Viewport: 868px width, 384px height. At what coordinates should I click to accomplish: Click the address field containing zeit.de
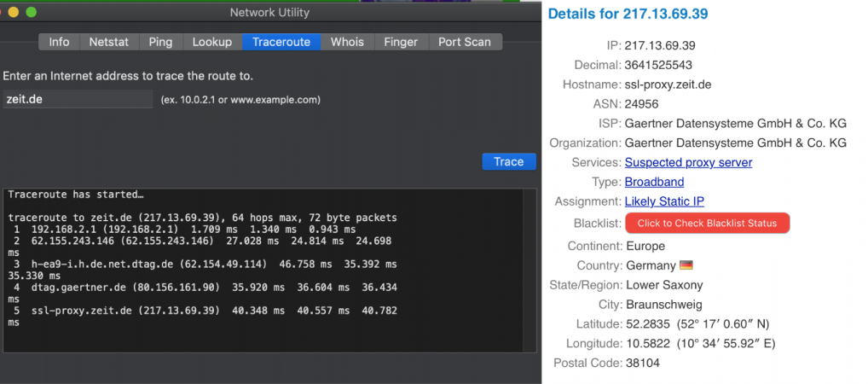tap(78, 99)
